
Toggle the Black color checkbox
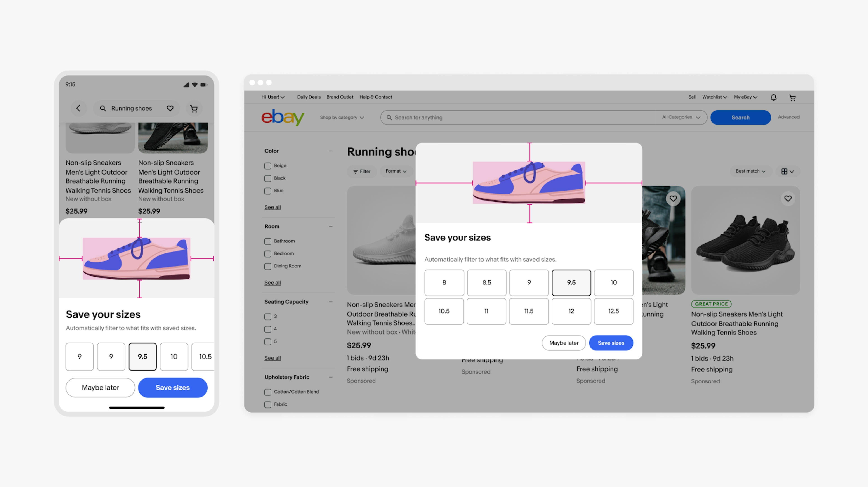pos(268,178)
